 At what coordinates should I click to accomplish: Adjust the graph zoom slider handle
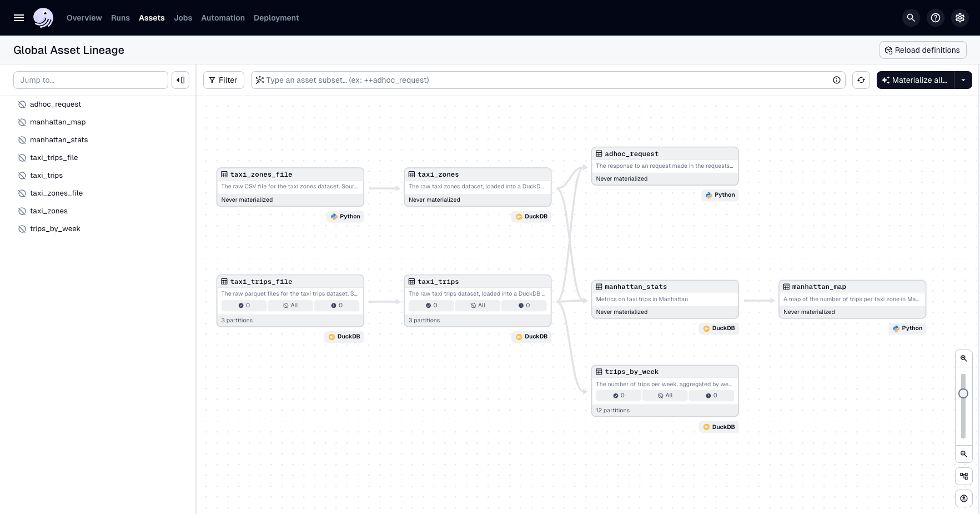coord(963,393)
